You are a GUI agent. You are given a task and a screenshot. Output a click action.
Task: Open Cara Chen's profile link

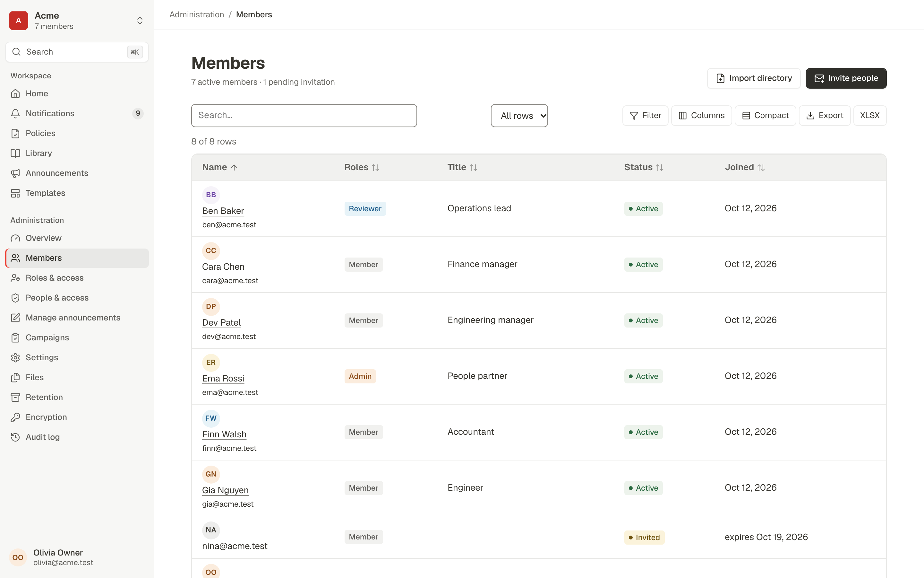223,267
